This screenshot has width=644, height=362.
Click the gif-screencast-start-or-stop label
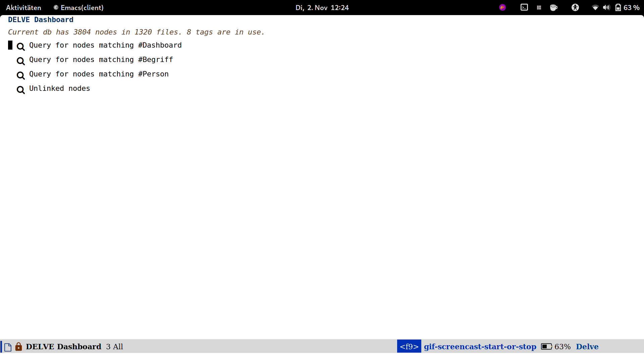pyautogui.click(x=480, y=347)
